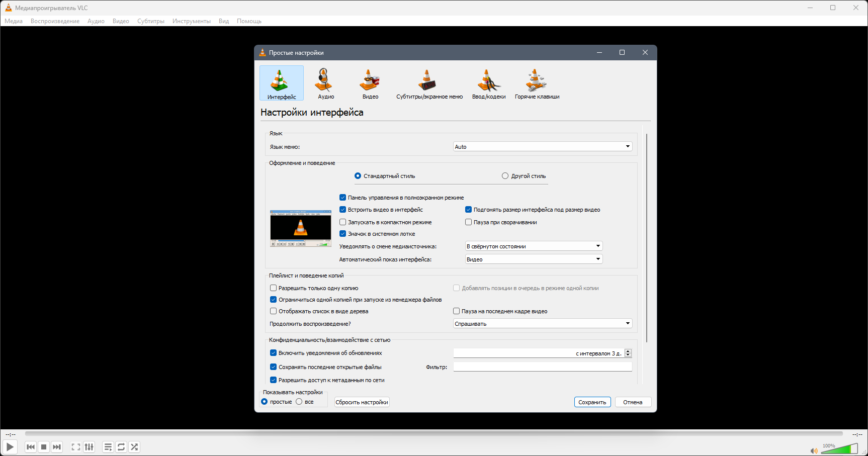The image size is (868, 456).
Task: Check Разрешить только одну копию
Action: coord(274,288)
